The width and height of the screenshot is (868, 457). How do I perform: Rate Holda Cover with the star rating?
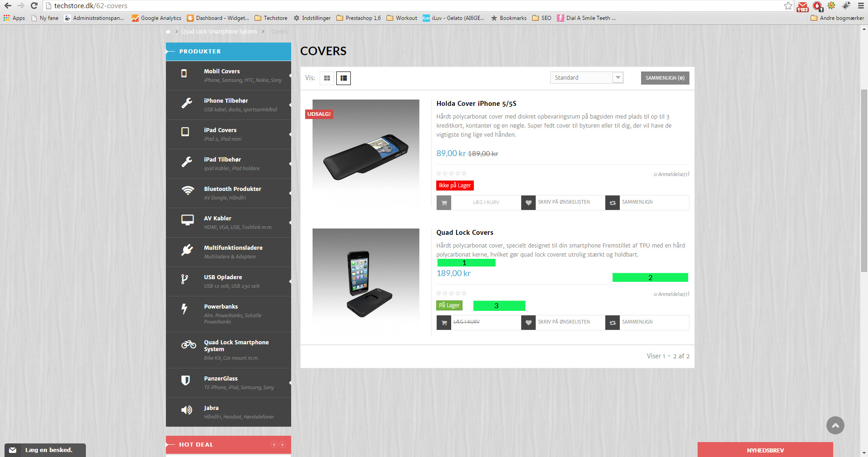[x=452, y=173]
